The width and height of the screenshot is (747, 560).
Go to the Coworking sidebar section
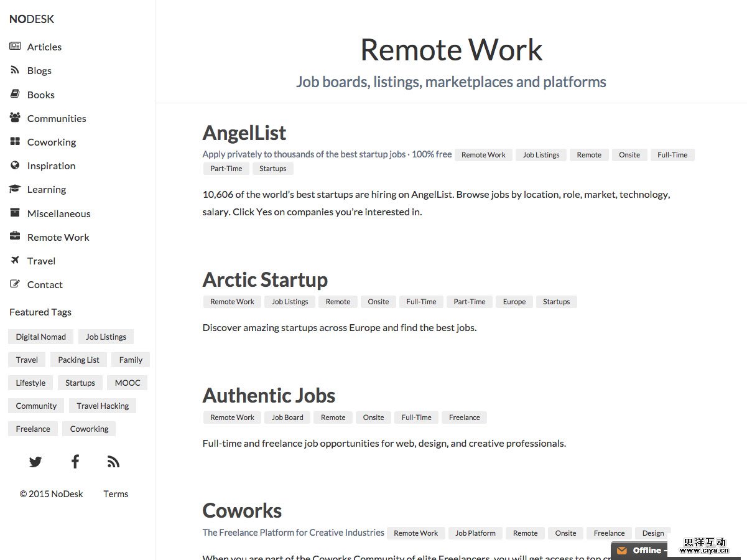[x=51, y=142]
